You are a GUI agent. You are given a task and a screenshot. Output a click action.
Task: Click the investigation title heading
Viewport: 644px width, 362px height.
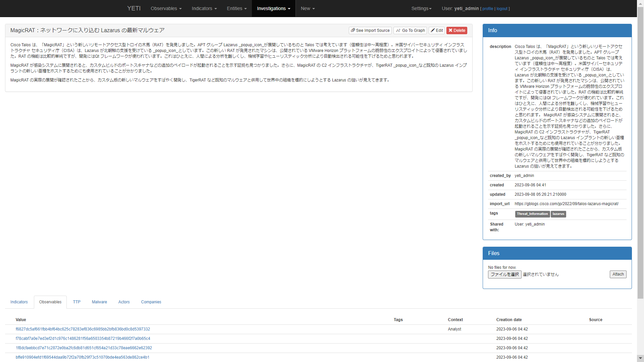coord(87,31)
